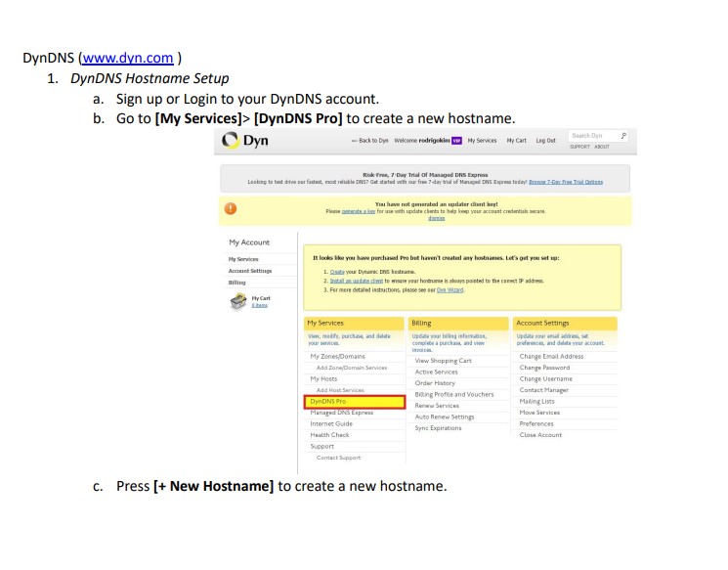Open the www.dyn.com hyperlink
The height and width of the screenshot is (570, 728).
point(128,58)
